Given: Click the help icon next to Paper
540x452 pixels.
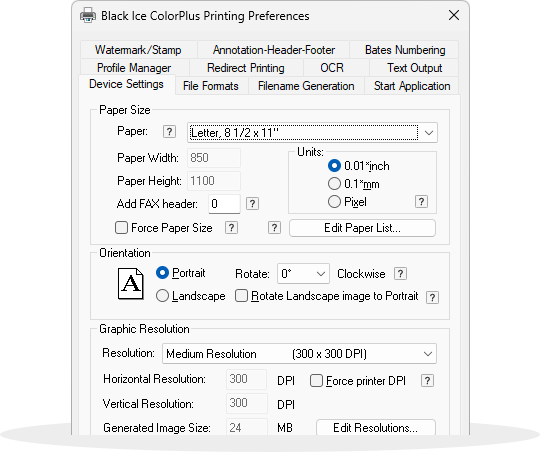Looking at the screenshot, I should 169,132.
